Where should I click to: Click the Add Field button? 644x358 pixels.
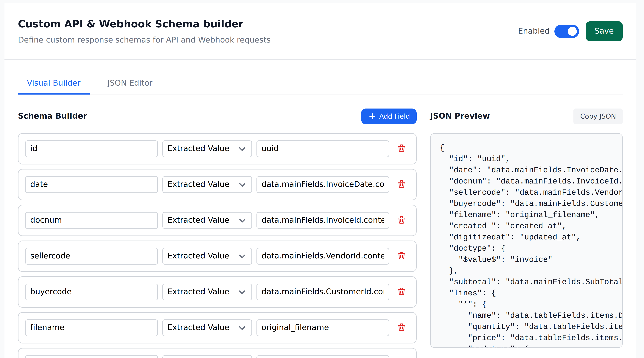[389, 116]
